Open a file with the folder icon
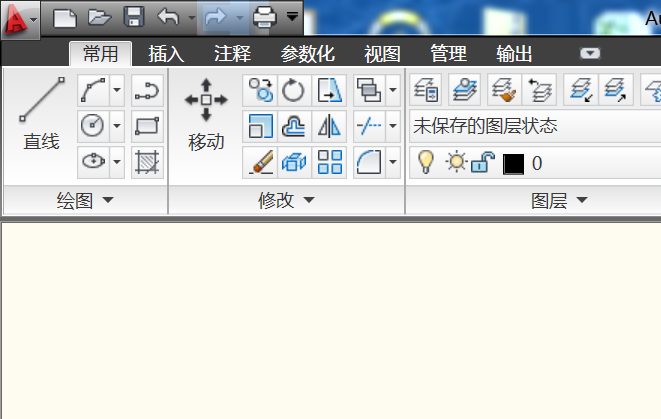The image size is (661, 419). tap(99, 18)
